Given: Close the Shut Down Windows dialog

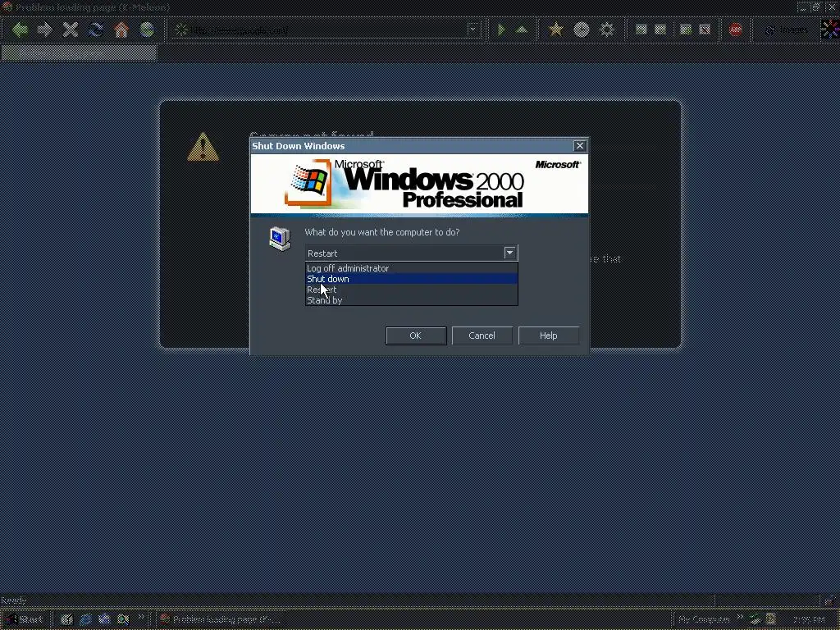Looking at the screenshot, I should click(580, 146).
